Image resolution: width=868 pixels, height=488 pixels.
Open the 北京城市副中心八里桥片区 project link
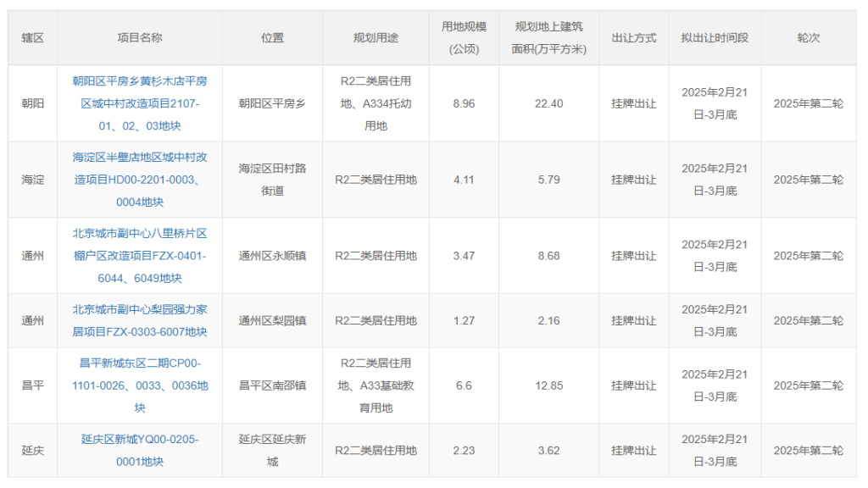click(x=140, y=256)
